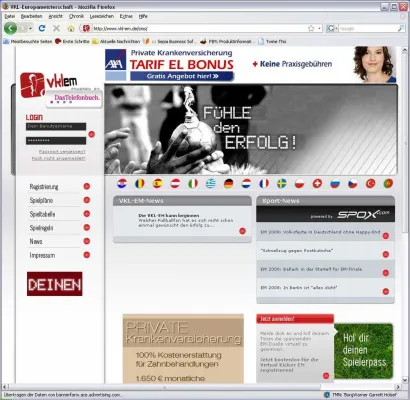Image resolution: width=410 pixels, height=400 pixels.
Task: Click the Gratis Angebot hier banner button
Action: click(182, 76)
